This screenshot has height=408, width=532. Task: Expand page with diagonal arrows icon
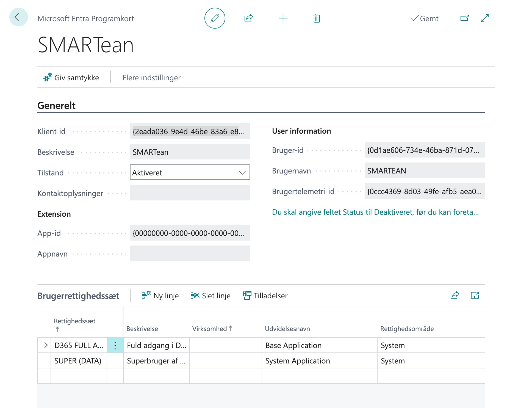(485, 18)
